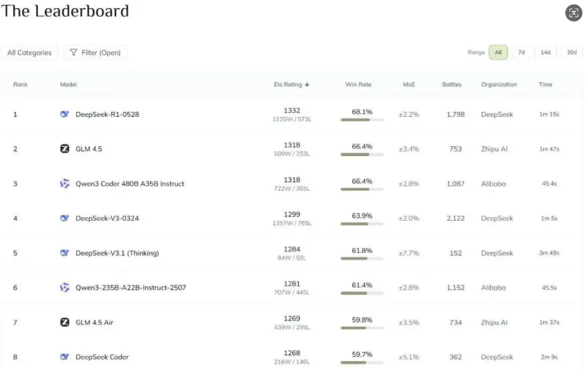This screenshot has width=588, height=369.
Task: Click the Battles column header
Action: (452, 85)
